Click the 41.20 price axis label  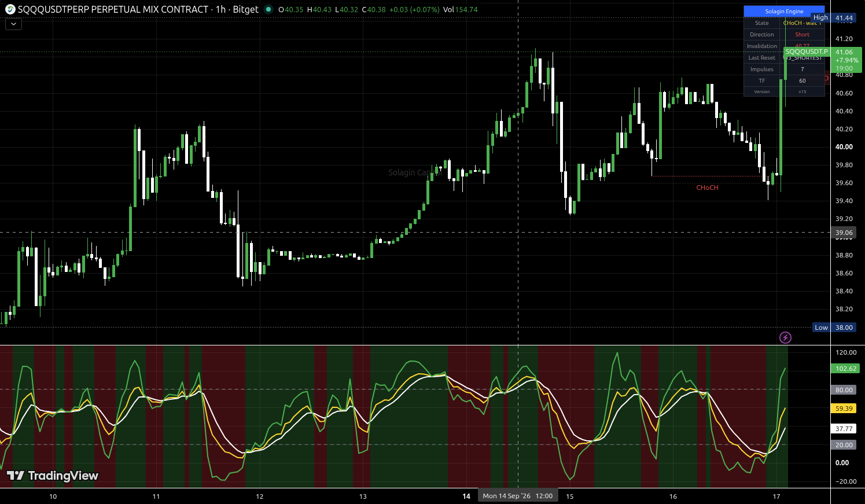coord(844,39)
